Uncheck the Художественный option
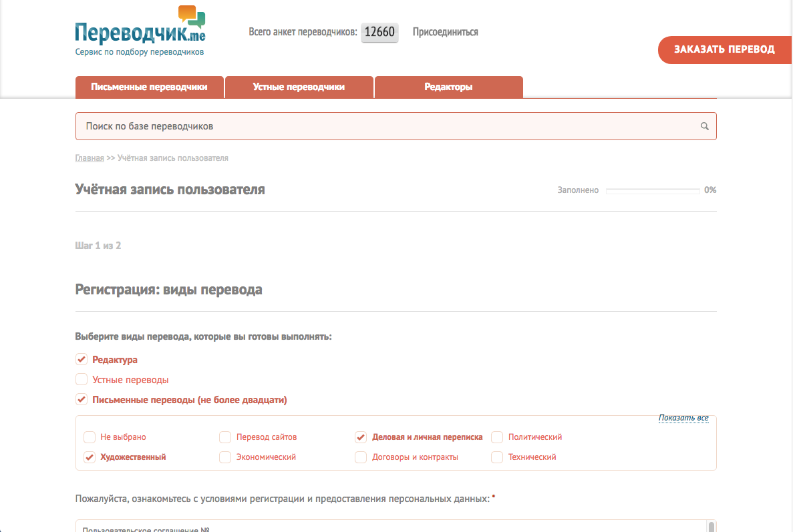 [x=89, y=457]
